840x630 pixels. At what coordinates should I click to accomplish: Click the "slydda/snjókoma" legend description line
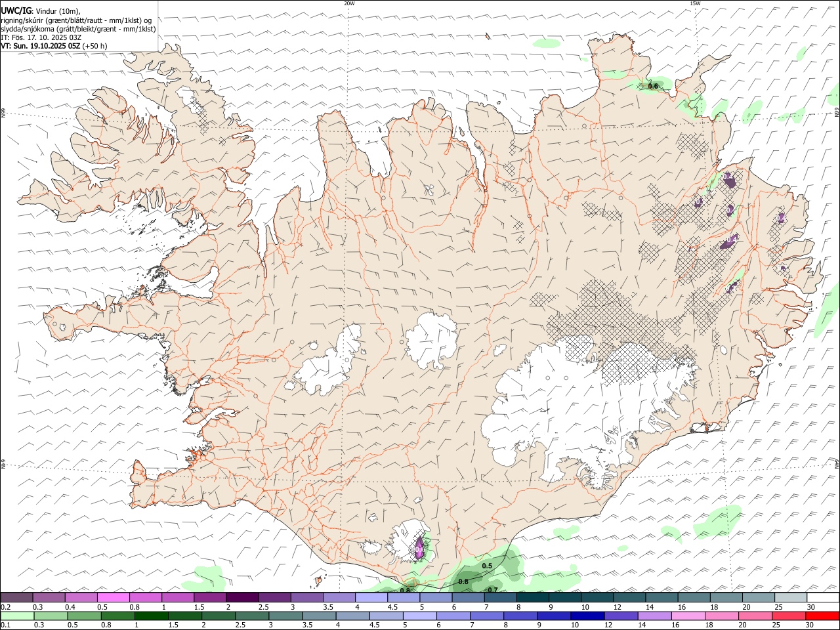tap(78, 29)
